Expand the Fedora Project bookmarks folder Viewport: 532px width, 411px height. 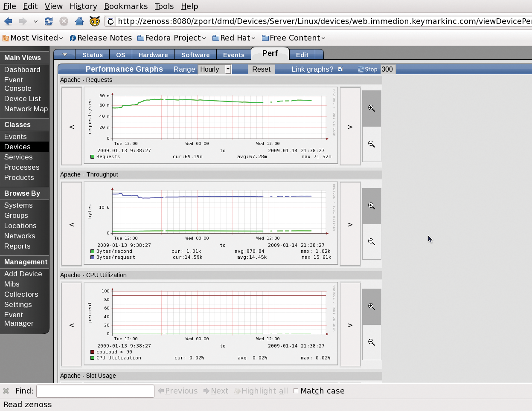(172, 38)
